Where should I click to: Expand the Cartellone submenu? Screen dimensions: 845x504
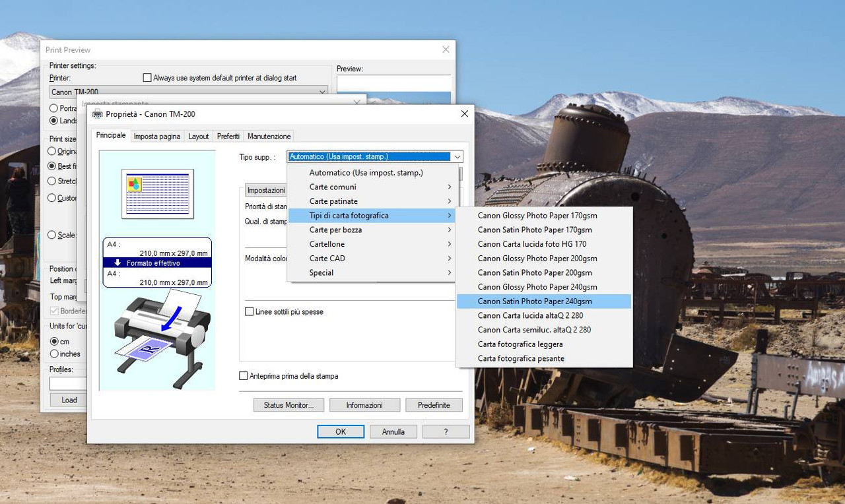374,244
